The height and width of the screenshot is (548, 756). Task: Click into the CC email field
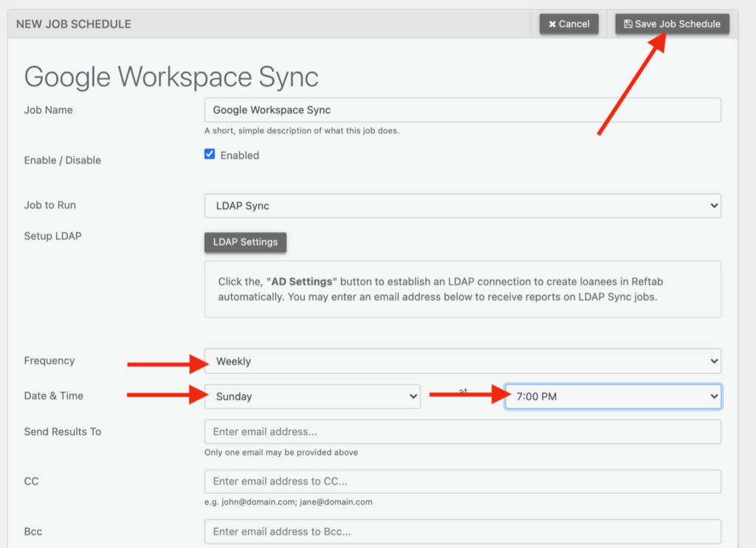pos(462,482)
